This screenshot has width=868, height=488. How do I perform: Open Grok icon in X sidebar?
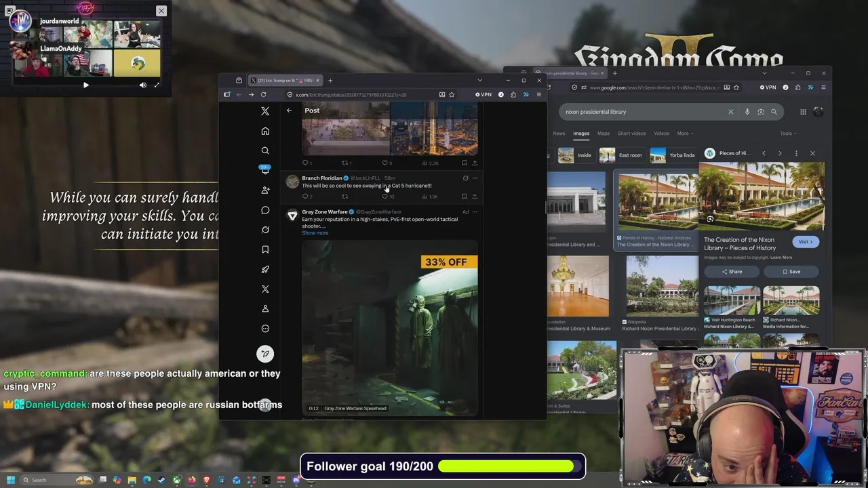265,230
